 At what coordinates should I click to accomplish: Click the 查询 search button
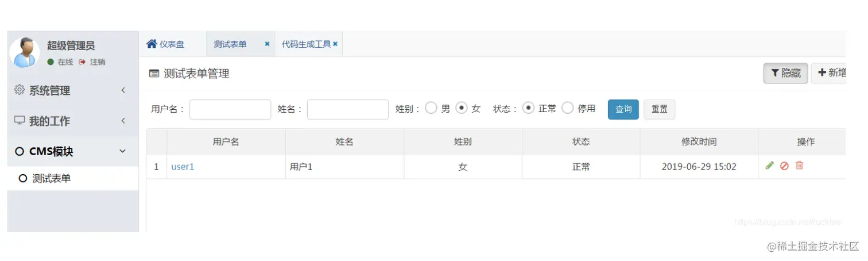[x=623, y=109]
